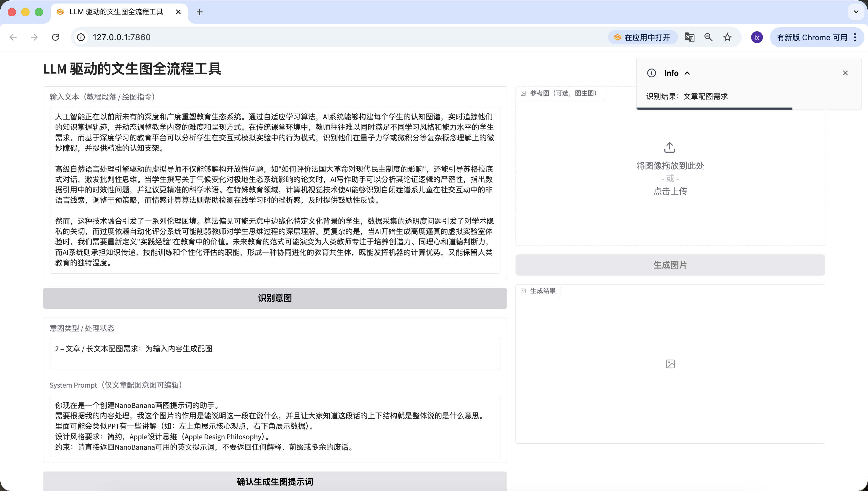Select the LLM 驱动的文生图全流程工具 tab
868x491 pixels.
click(116, 12)
